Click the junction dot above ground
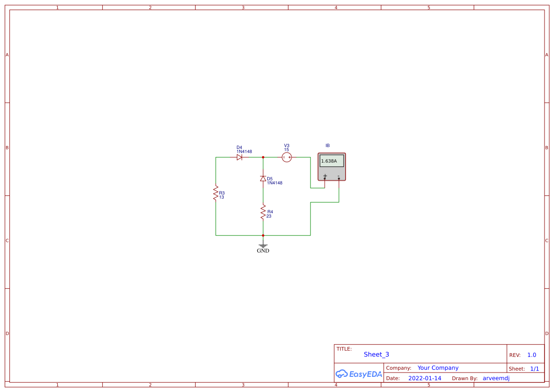Screen dimensions: 554x392 263,236
